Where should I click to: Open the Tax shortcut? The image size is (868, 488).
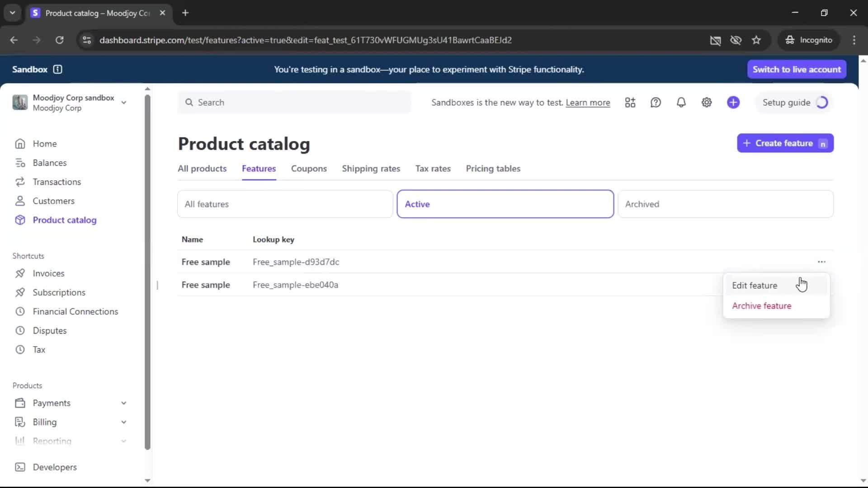39,350
